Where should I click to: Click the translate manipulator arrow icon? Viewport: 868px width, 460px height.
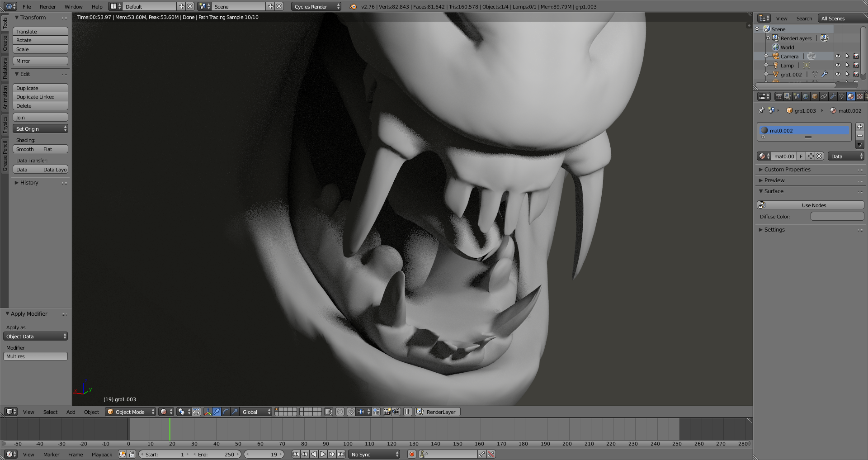217,412
